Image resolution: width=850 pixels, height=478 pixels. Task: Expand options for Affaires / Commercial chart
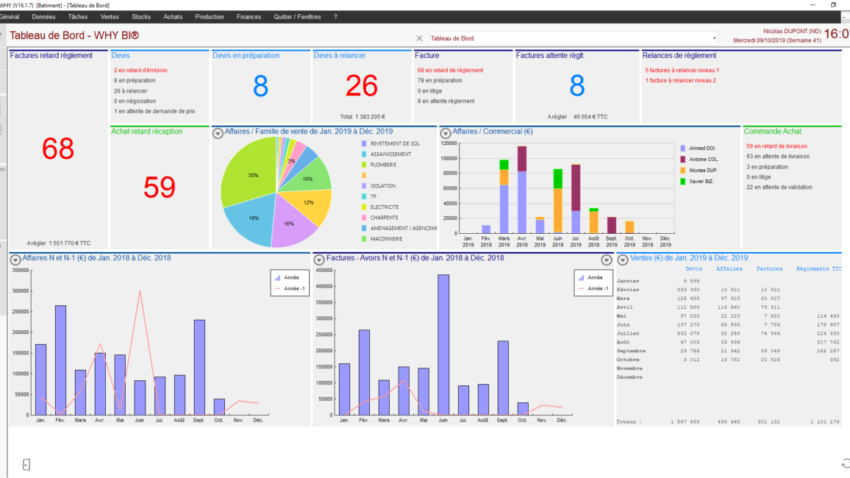click(x=445, y=133)
